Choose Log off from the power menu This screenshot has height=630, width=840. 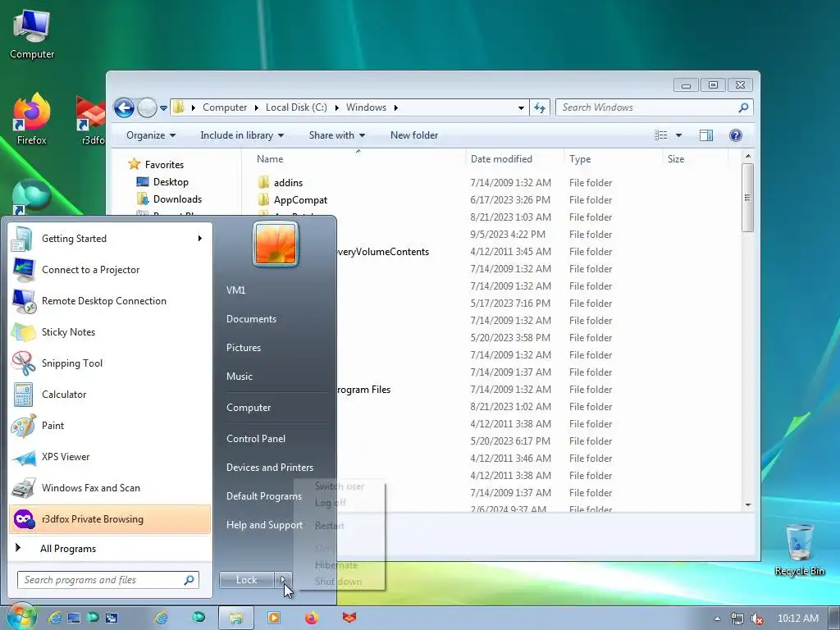(x=331, y=503)
